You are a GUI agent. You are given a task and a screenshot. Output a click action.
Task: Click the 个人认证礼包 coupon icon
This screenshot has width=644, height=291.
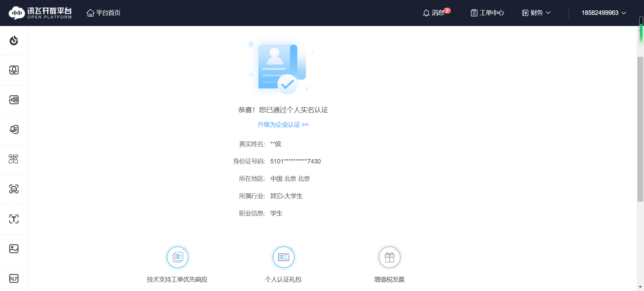pyautogui.click(x=284, y=257)
